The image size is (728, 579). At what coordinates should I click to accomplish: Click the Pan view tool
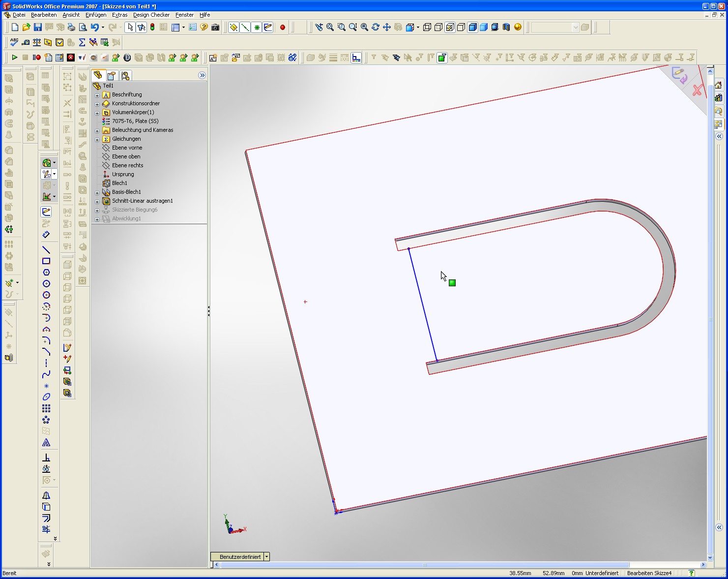click(387, 28)
